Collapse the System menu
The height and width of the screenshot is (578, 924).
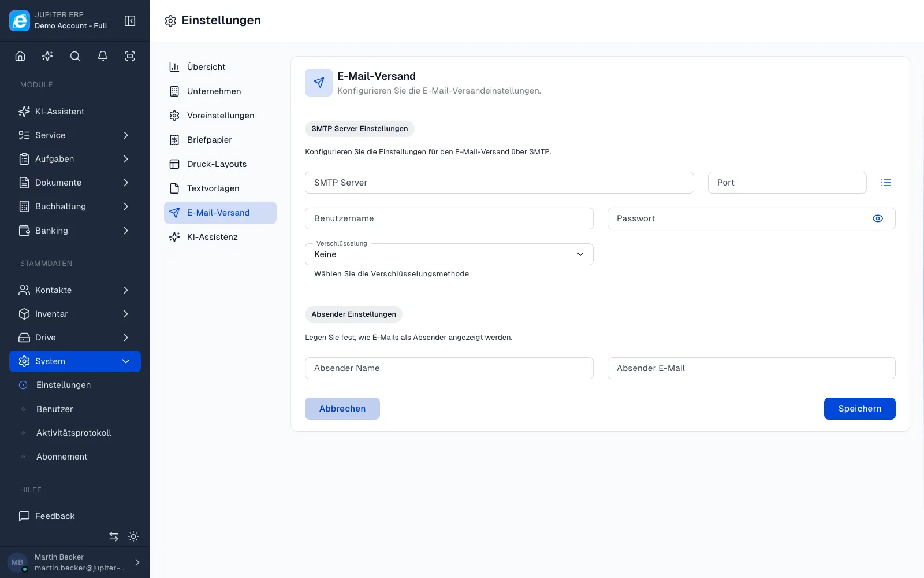point(75,361)
